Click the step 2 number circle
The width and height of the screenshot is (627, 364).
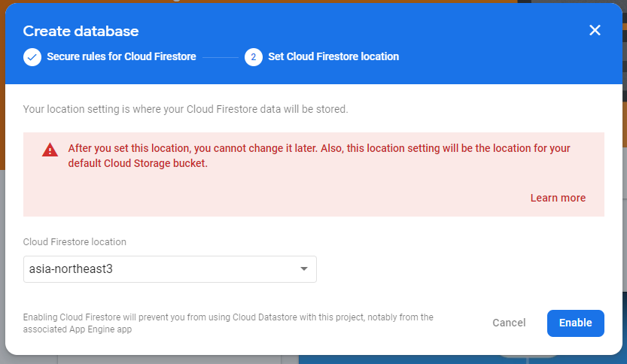coord(254,57)
